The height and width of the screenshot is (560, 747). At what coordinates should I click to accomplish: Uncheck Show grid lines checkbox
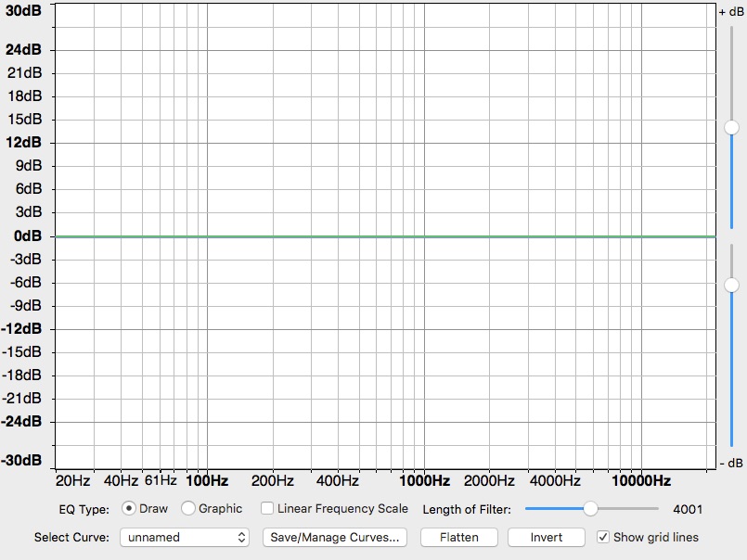[x=602, y=537]
